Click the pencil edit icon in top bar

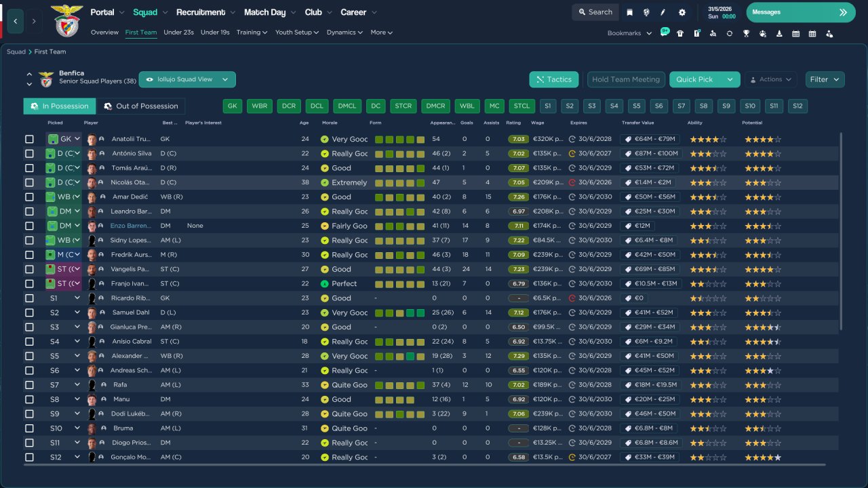pos(663,12)
